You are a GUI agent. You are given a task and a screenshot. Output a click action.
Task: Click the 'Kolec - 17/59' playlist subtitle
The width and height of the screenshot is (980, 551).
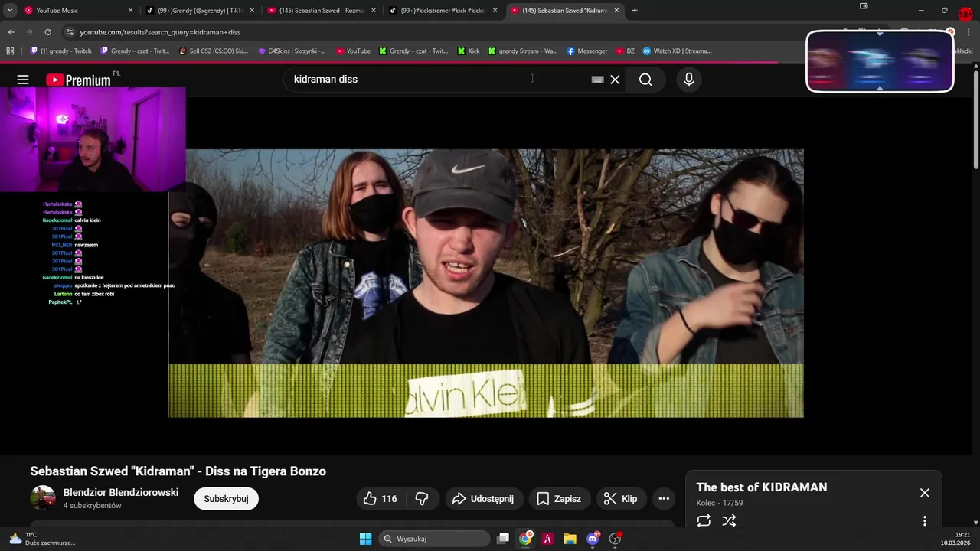click(719, 503)
